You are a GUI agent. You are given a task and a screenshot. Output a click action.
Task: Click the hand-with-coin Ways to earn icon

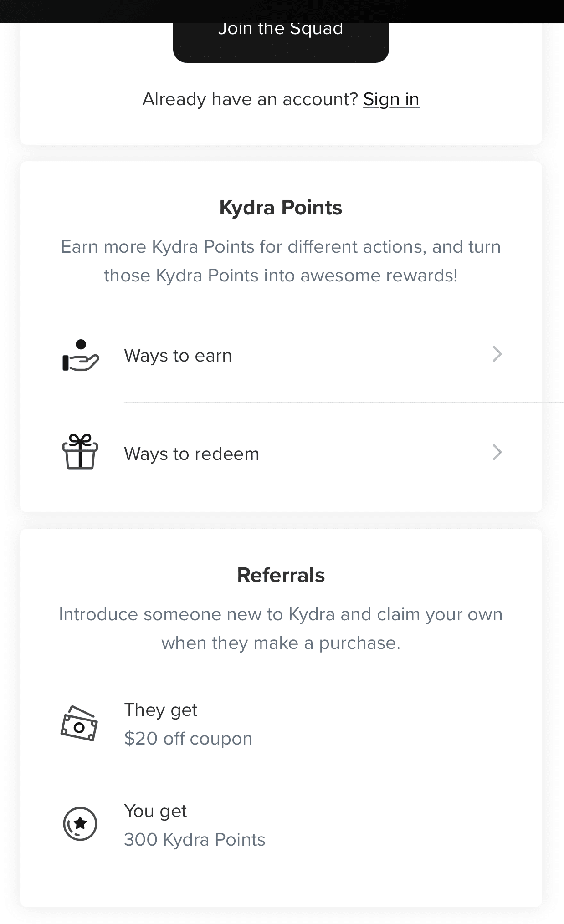pos(80,356)
